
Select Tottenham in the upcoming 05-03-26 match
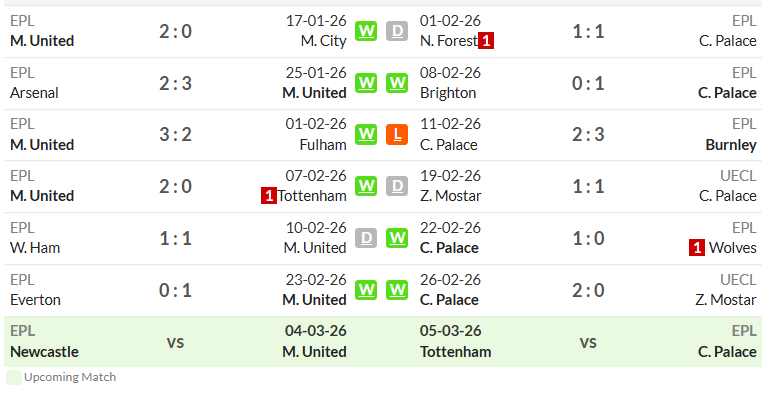point(455,352)
